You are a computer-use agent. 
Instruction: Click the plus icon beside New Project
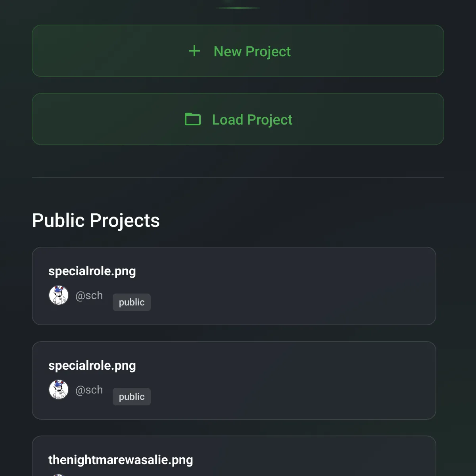[194, 51]
